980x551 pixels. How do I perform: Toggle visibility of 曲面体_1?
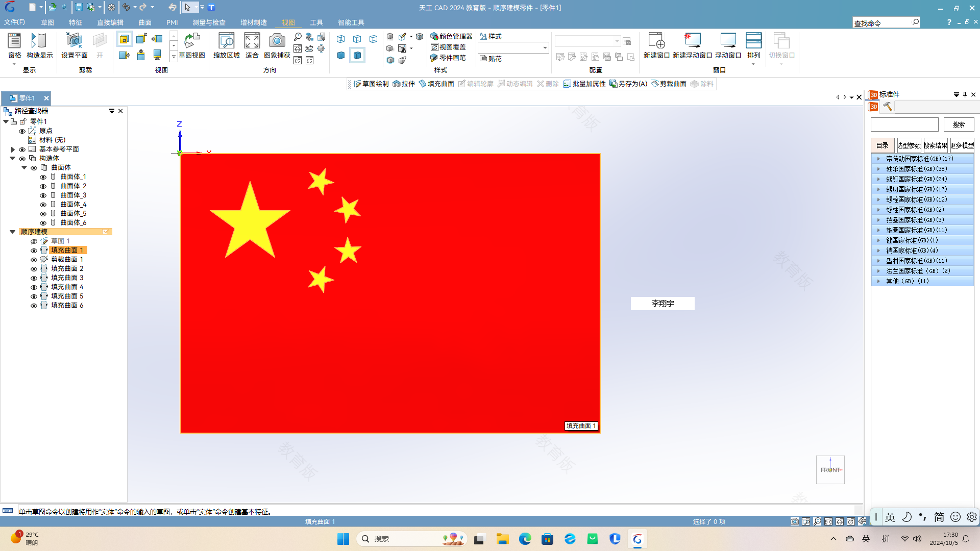click(43, 177)
